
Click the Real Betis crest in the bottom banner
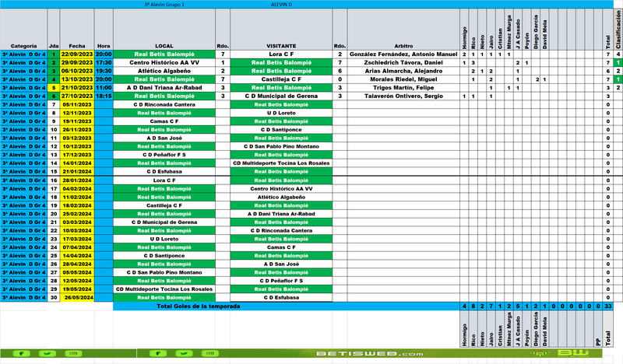539,353
